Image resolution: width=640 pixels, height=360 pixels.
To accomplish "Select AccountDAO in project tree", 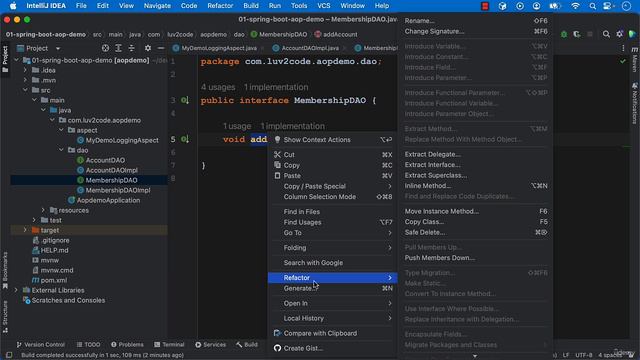I will pos(105,160).
